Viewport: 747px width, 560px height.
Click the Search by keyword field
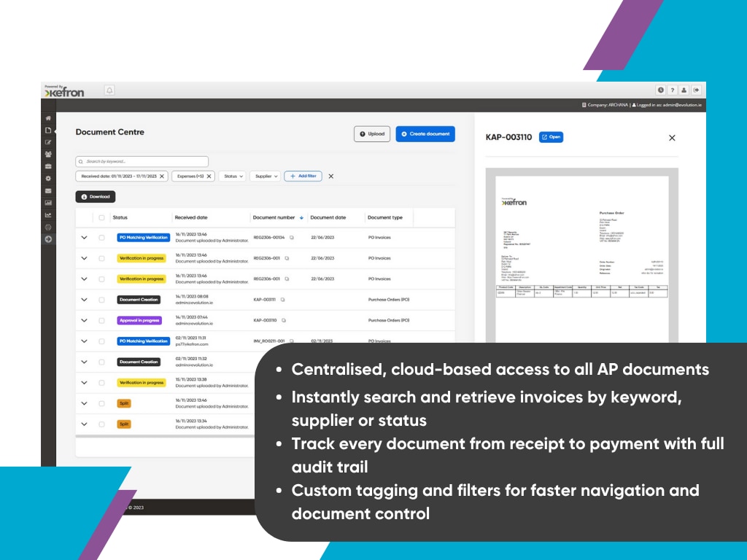click(142, 161)
